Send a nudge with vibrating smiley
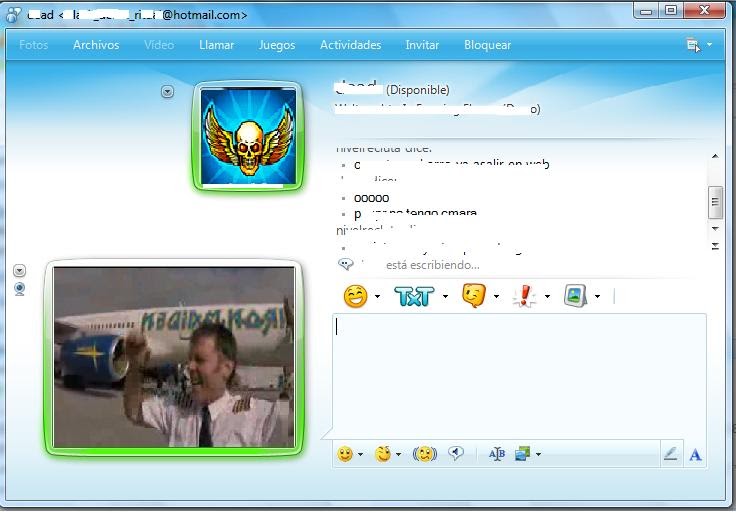The height and width of the screenshot is (513, 736). tap(425, 454)
